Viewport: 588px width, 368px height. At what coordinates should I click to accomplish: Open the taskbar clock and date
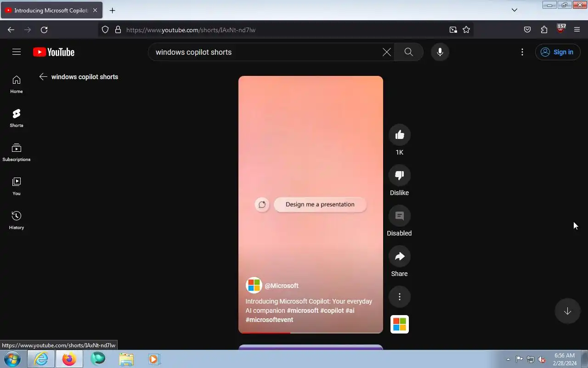(565, 359)
